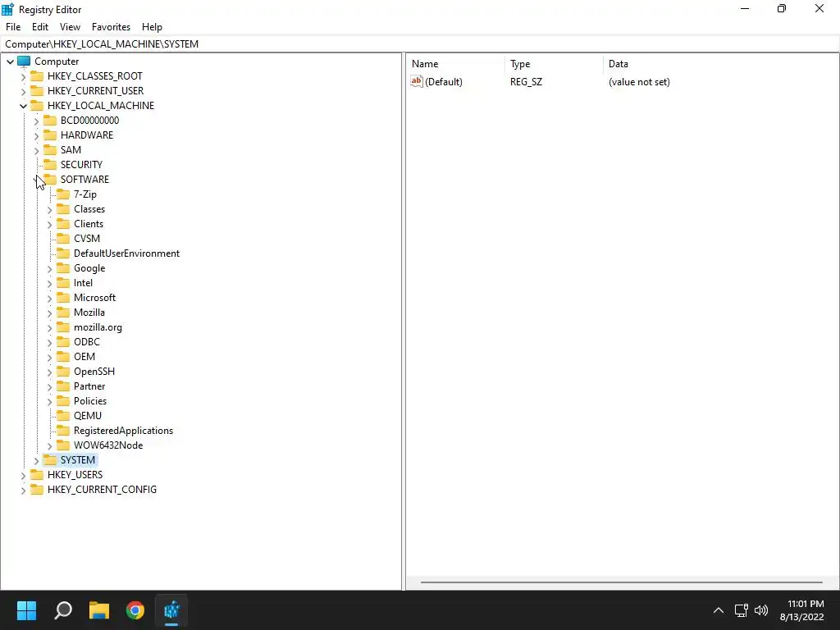Open File Explorer from taskbar
This screenshot has width=840, height=630.
[x=99, y=610]
